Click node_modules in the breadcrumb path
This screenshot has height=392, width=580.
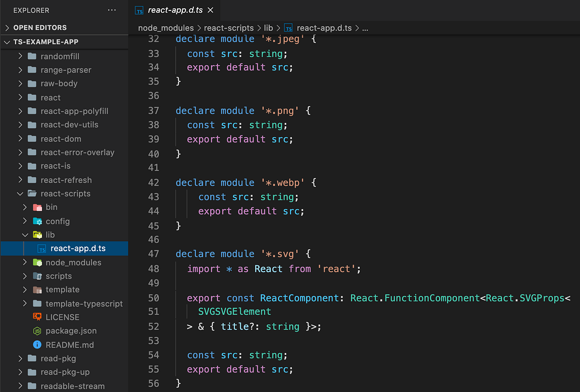[x=165, y=28]
